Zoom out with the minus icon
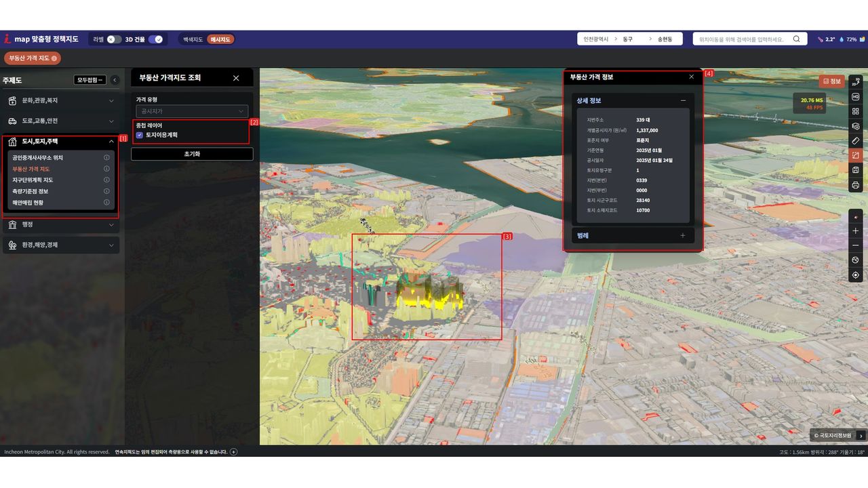The image size is (868, 488). coord(855,245)
